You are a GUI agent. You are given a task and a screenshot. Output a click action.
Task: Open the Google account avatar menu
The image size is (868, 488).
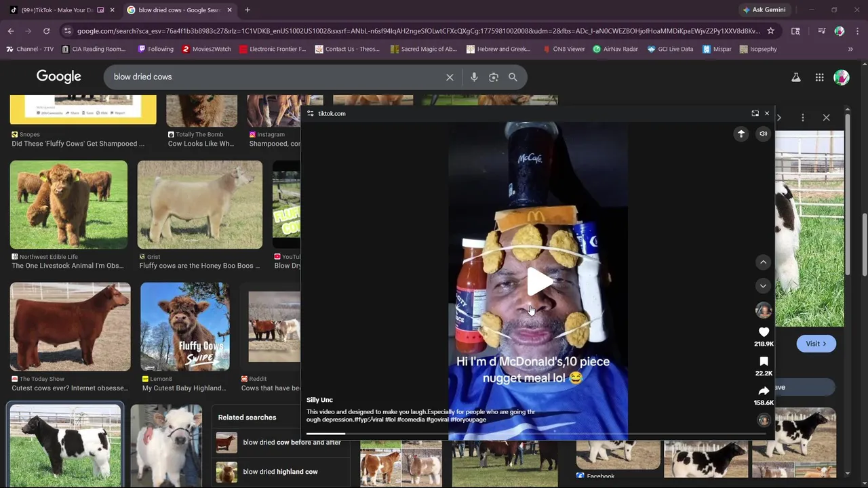[x=842, y=77]
